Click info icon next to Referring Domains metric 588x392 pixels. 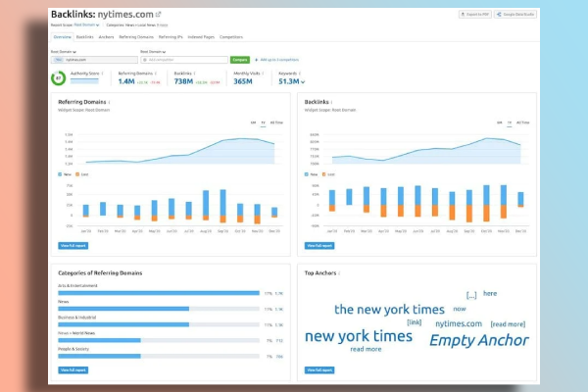click(x=156, y=73)
